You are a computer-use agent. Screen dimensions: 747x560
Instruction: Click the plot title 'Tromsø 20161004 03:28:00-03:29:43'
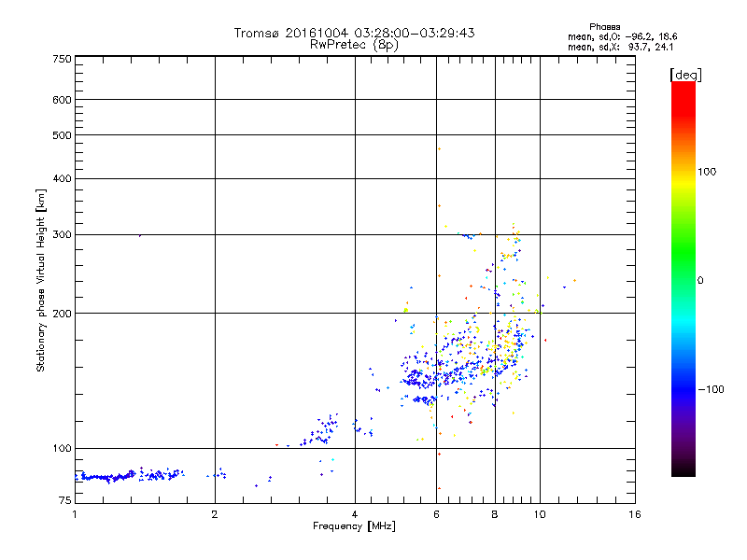[354, 33]
